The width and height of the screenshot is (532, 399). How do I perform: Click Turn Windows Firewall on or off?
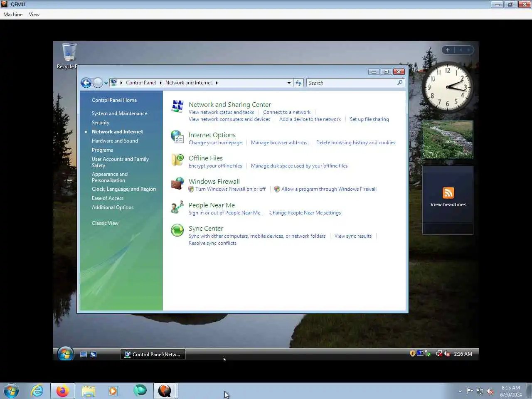(x=230, y=189)
